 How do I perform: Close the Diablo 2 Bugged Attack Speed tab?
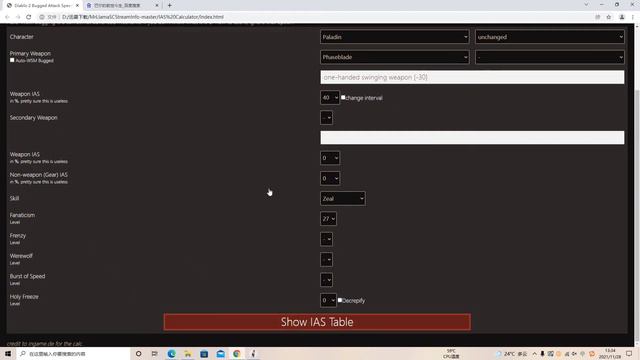[x=77, y=5]
